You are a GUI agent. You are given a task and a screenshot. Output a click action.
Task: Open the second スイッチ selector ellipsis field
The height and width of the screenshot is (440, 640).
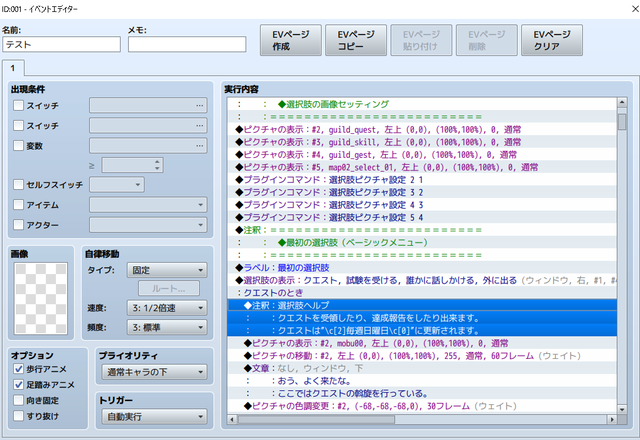148,125
